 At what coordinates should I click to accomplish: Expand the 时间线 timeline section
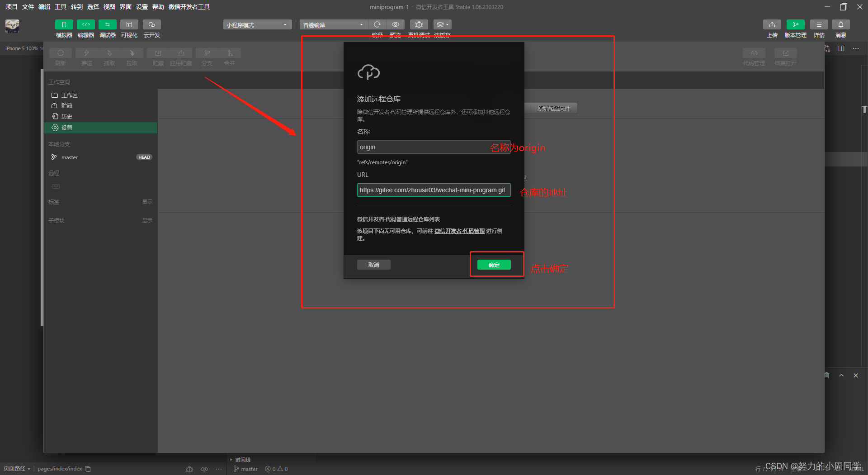click(x=241, y=460)
